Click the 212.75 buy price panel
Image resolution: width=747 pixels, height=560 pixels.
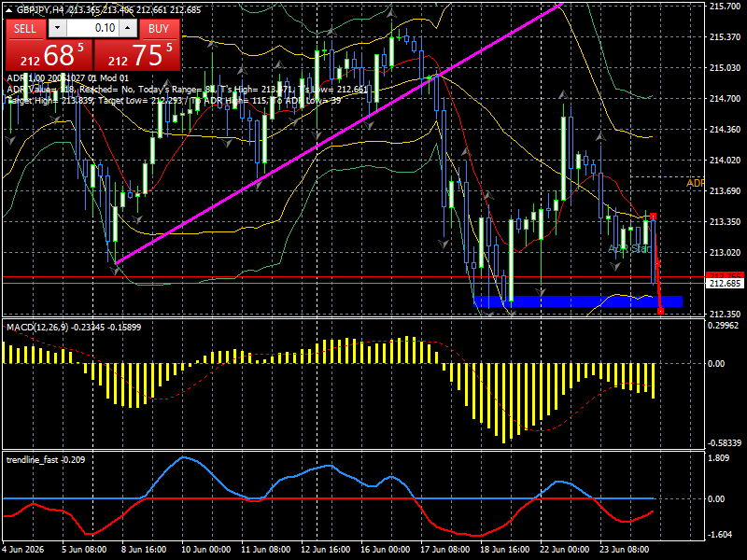[x=137, y=55]
